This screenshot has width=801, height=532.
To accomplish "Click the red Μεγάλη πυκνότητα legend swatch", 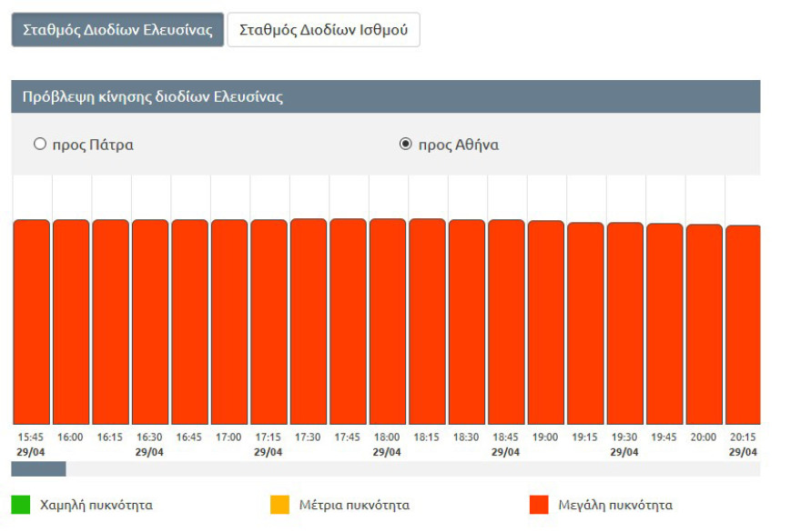I will (540, 505).
